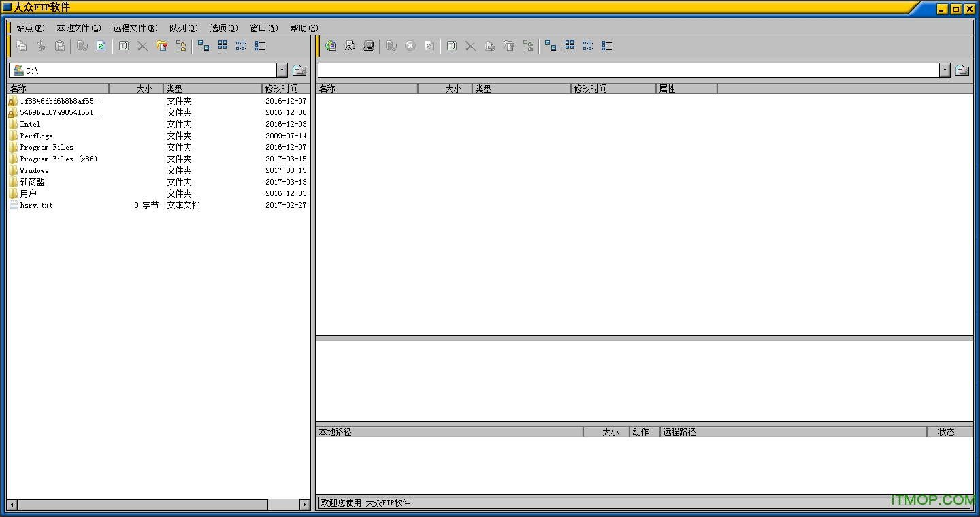Click the Rename icon in local toolbar
The image size is (980, 517).
point(124,46)
